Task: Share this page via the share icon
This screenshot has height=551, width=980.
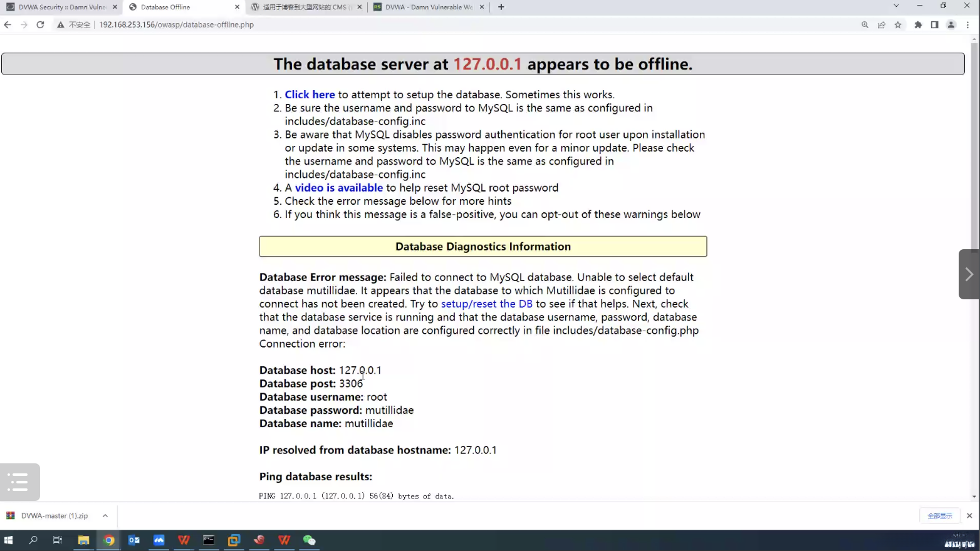Action: 882,25
